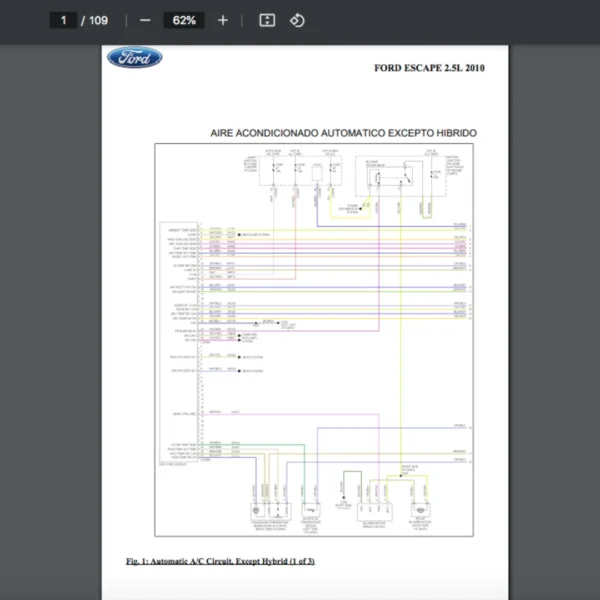600x600 pixels.
Task: Click the zoom out minus button
Action: coord(145,20)
